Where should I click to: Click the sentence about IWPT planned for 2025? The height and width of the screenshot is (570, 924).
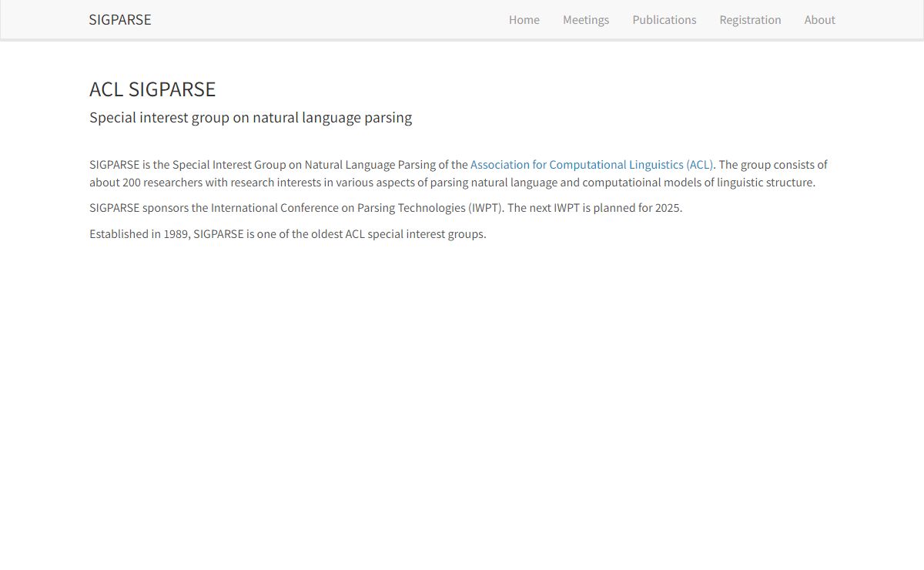595,208
